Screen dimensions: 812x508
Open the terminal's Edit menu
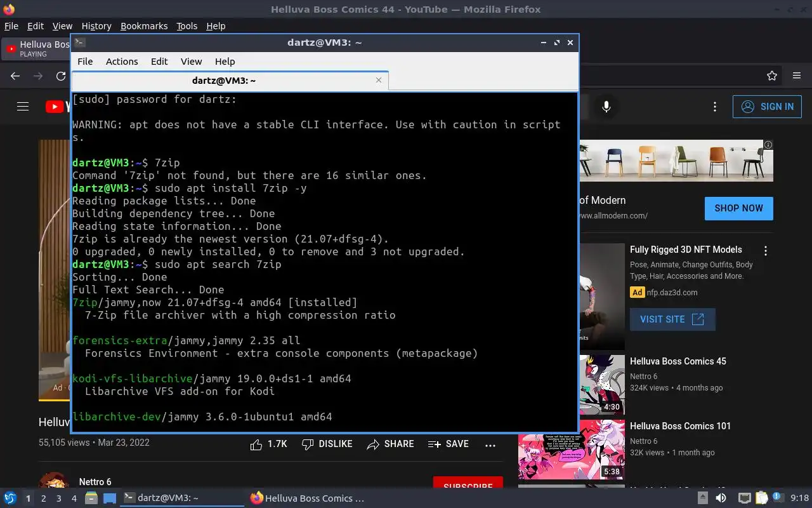[159, 62]
